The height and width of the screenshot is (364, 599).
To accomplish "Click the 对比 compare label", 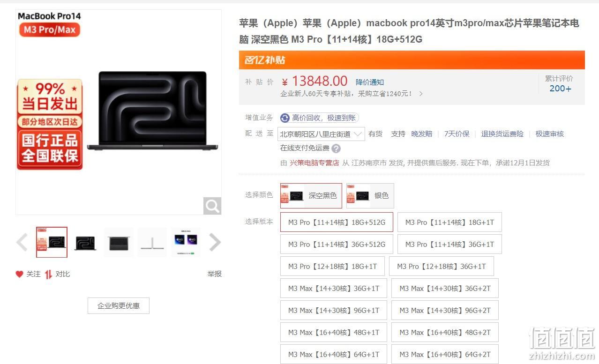I will click(63, 274).
